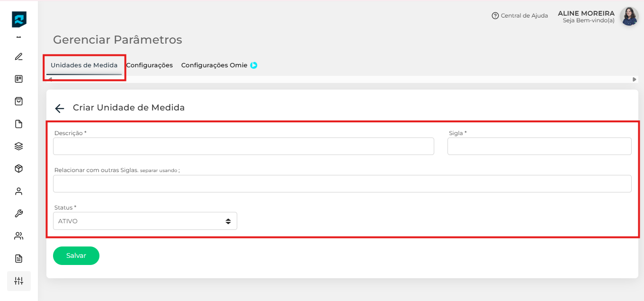The height and width of the screenshot is (301, 644).
Task: Select the Unidades de Medida tab
Action: pos(84,65)
